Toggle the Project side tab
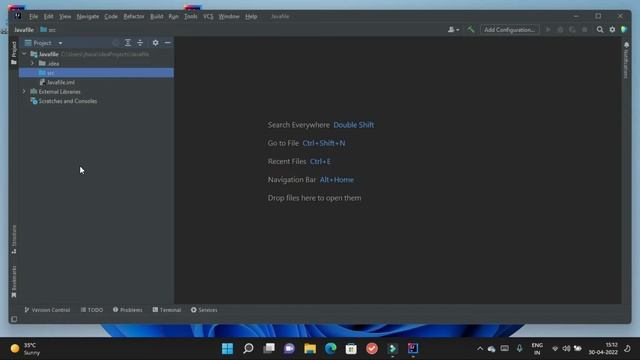This screenshot has width=640, height=360. point(14,53)
